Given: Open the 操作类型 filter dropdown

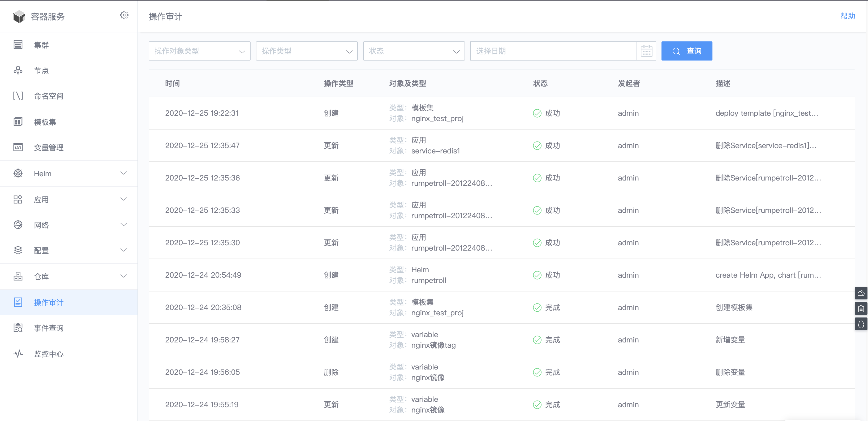Looking at the screenshot, I should tap(307, 51).
